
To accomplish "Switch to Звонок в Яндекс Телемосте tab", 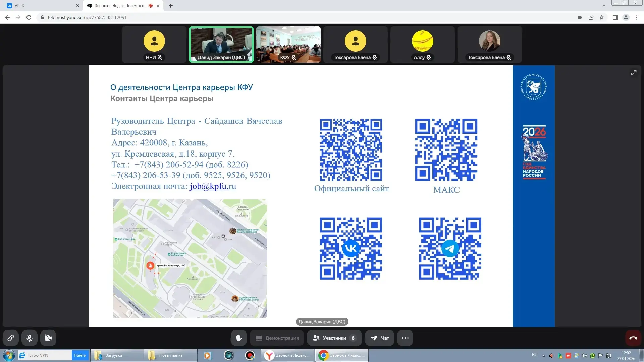I will [x=123, y=6].
